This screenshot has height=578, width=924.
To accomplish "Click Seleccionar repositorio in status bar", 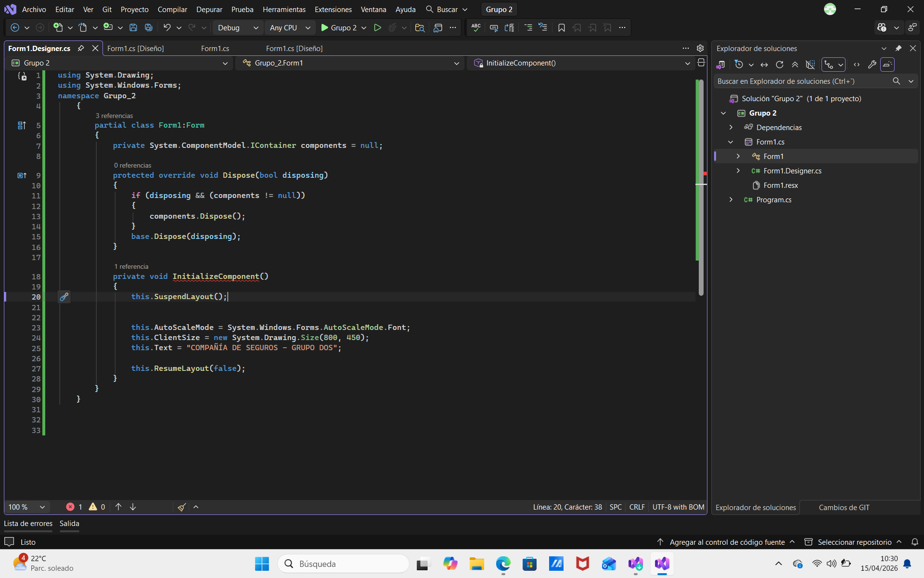I will point(854,542).
